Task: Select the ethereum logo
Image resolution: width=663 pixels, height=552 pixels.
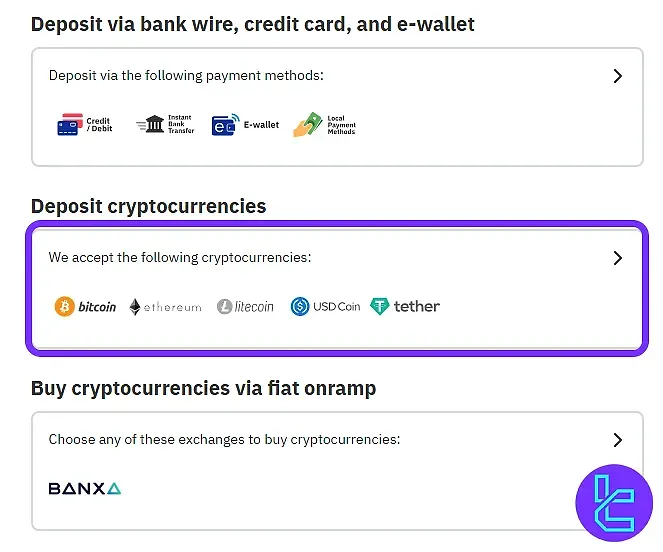Action: (x=165, y=307)
